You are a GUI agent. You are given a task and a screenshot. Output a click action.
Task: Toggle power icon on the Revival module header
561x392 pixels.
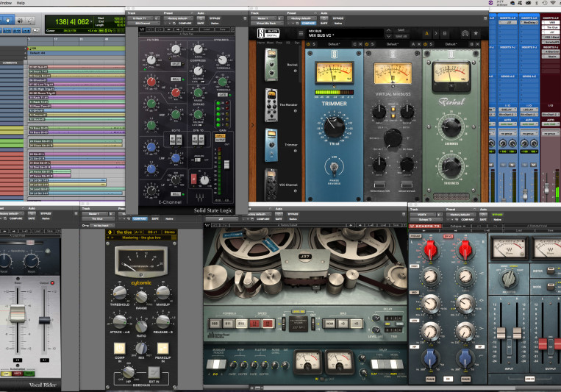[426, 44]
